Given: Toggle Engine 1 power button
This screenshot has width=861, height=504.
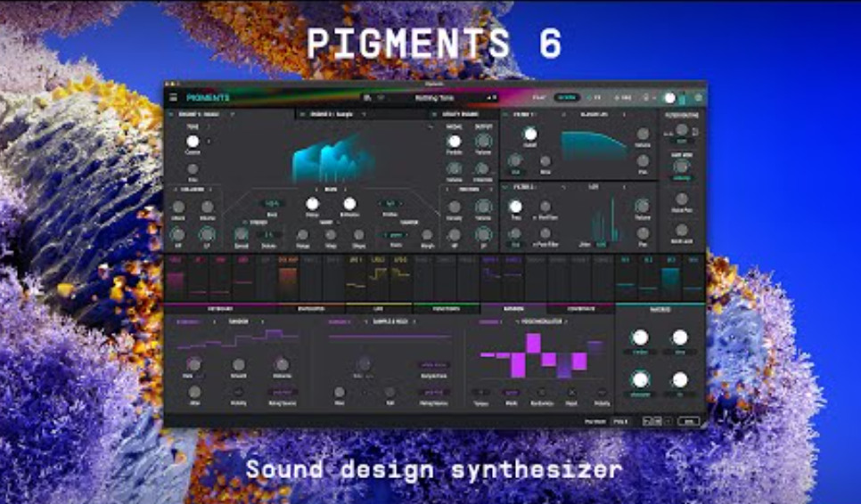Looking at the screenshot, I should [x=171, y=115].
